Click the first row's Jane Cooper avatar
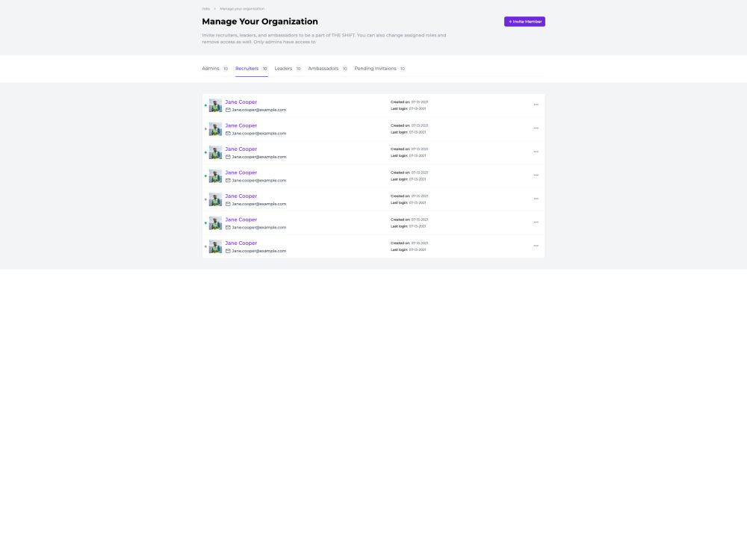This screenshot has width=747, height=560. 215,105
